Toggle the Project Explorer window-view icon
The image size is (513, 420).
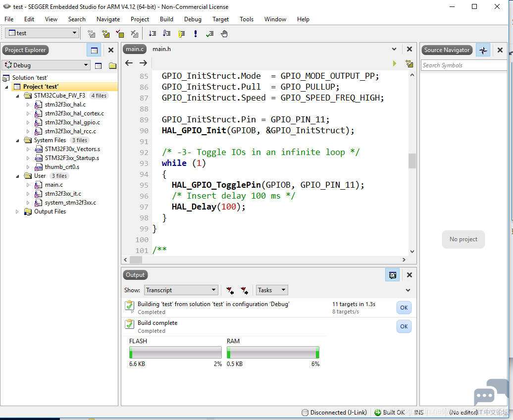coord(94,50)
